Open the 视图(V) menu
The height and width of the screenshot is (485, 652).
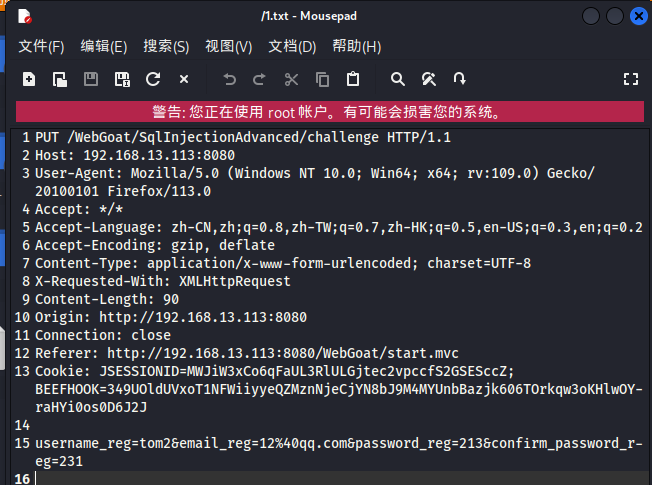point(228,46)
